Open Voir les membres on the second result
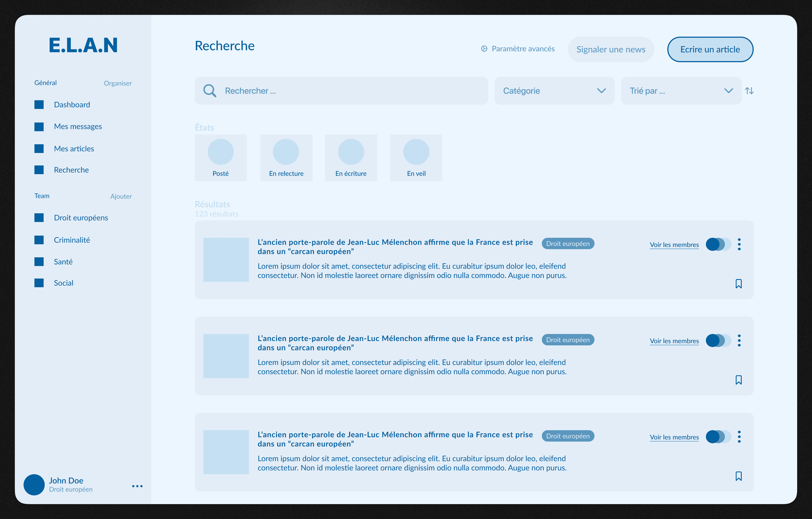 click(x=674, y=341)
